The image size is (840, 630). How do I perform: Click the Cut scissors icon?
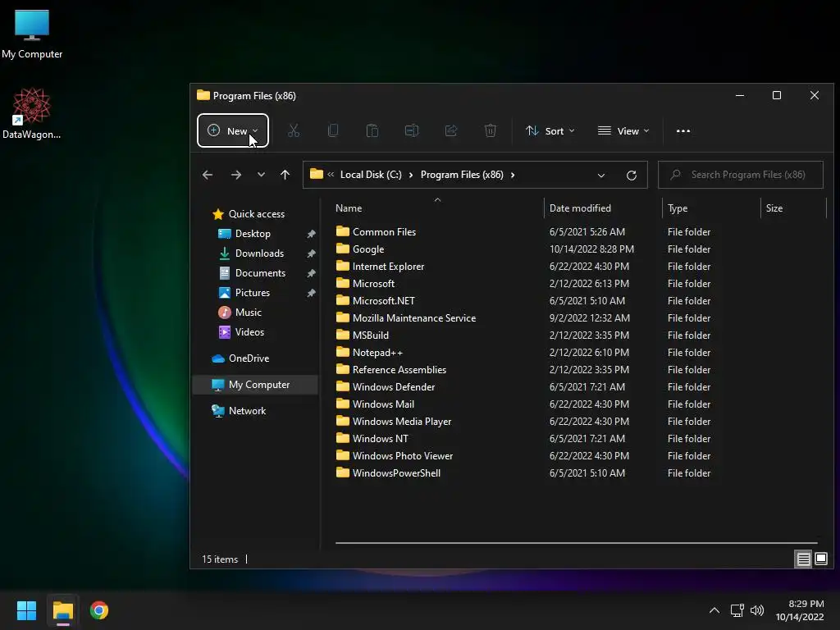pyautogui.click(x=294, y=130)
